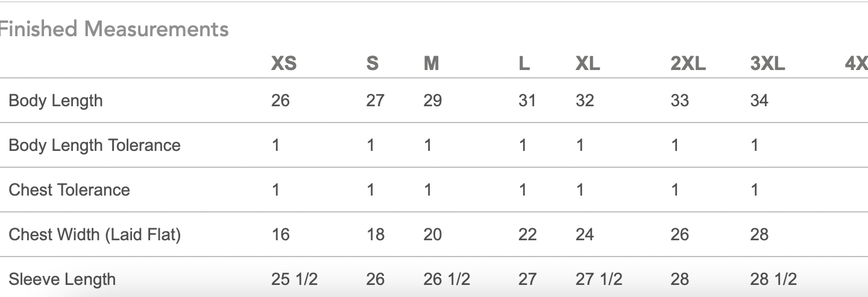Click the Body Length row label
Image resolution: width=868 pixels, height=297 pixels.
[x=55, y=100]
